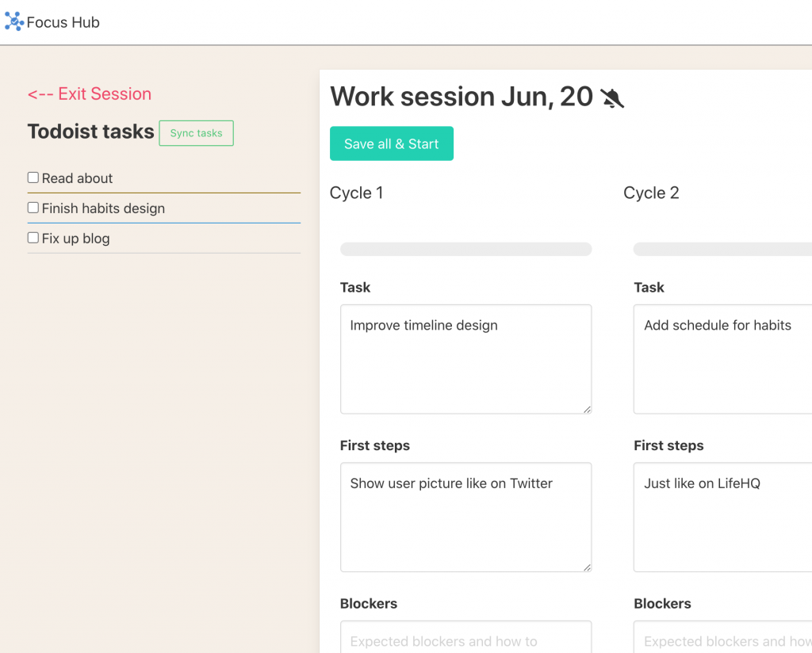Edit the Just like on LifeHQ field
Screen dimensions: 812x653
[x=722, y=517]
